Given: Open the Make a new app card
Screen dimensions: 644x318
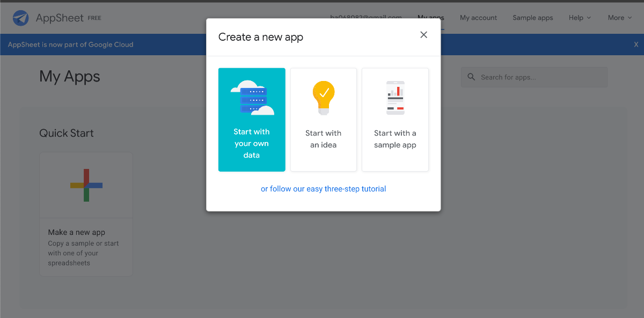Looking at the screenshot, I should pyautogui.click(x=86, y=214).
